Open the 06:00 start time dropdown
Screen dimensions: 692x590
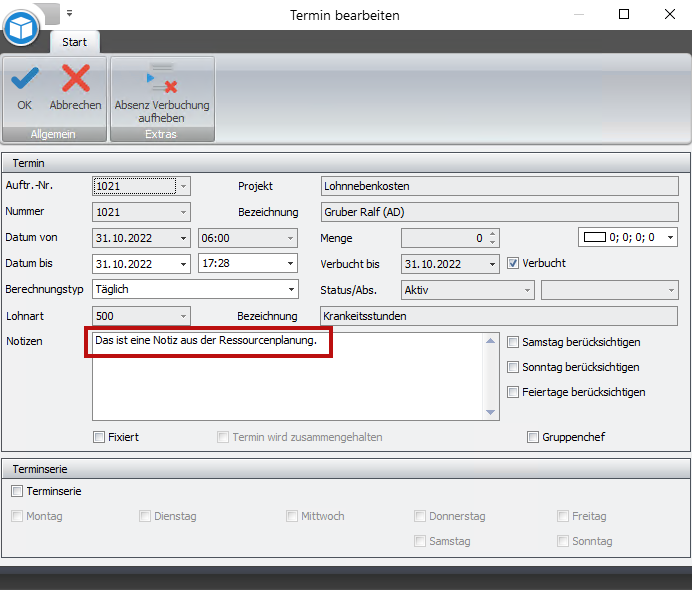pyautogui.click(x=290, y=238)
